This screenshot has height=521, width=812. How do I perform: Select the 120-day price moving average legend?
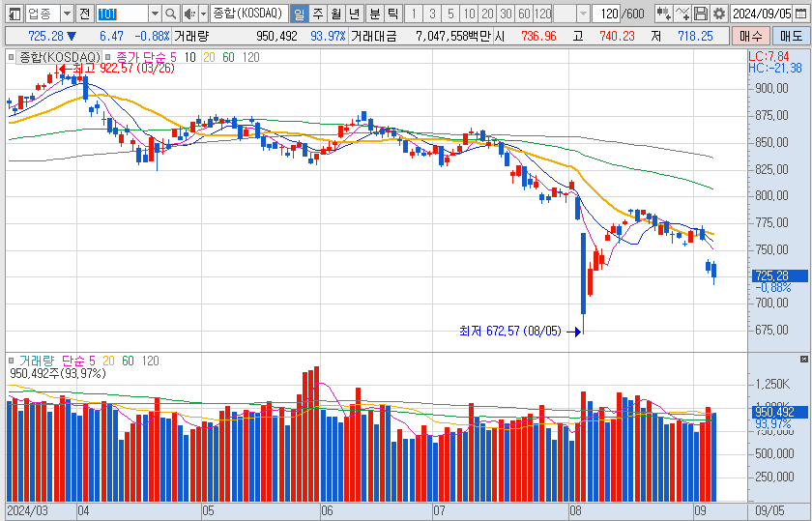[250, 57]
